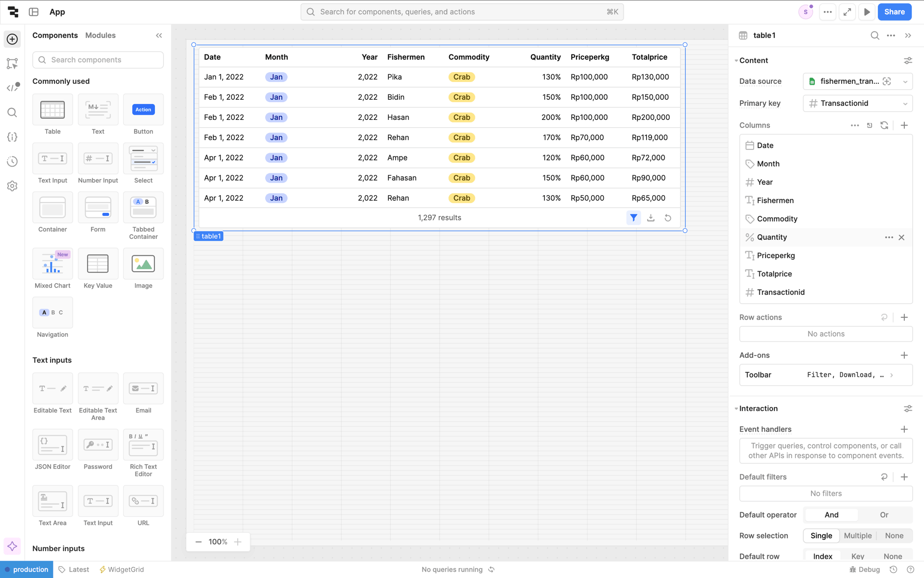Open the Retool home logo

pyautogui.click(x=13, y=12)
